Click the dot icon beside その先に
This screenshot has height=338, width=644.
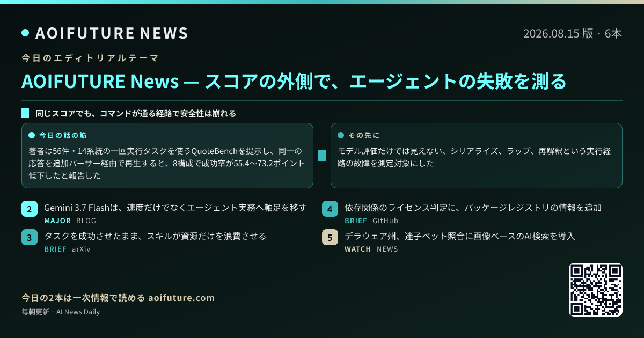(x=341, y=135)
